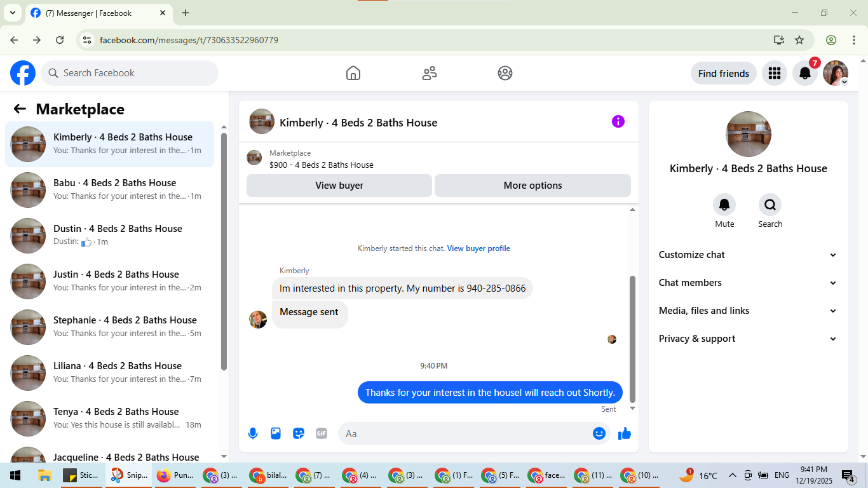This screenshot has width=868, height=488.
Task: Click More options button
Action: [x=532, y=186]
